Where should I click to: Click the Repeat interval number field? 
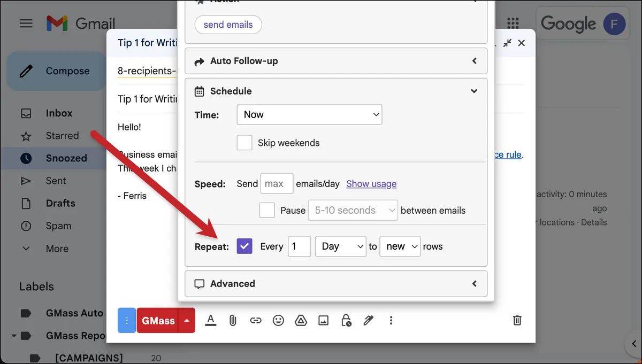click(x=299, y=246)
